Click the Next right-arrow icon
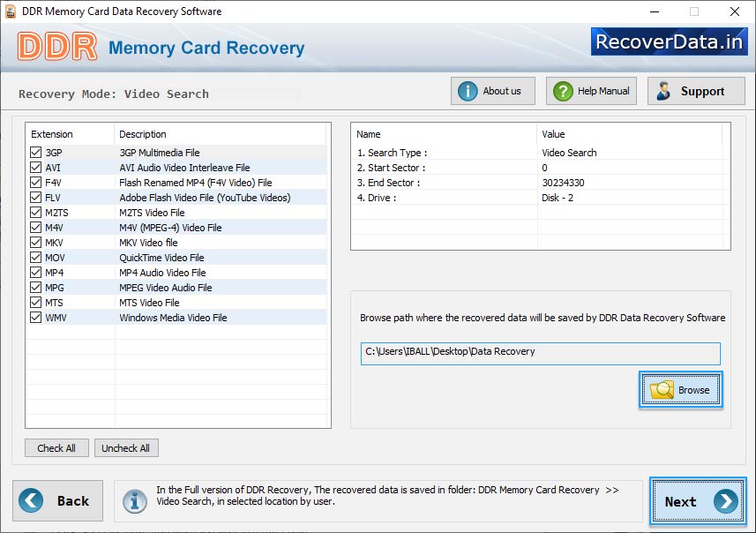 point(726,501)
